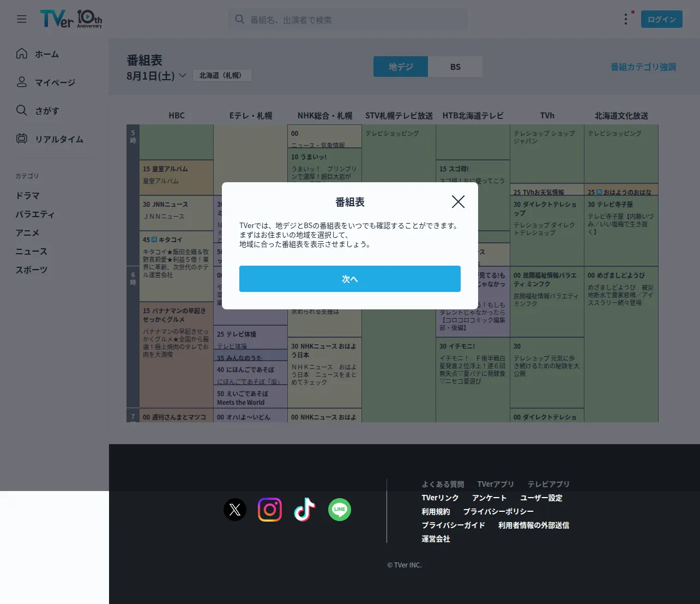The width and height of the screenshot is (700, 604).
Task: Select スポーツ category in the sidebar
Action: 31,270
